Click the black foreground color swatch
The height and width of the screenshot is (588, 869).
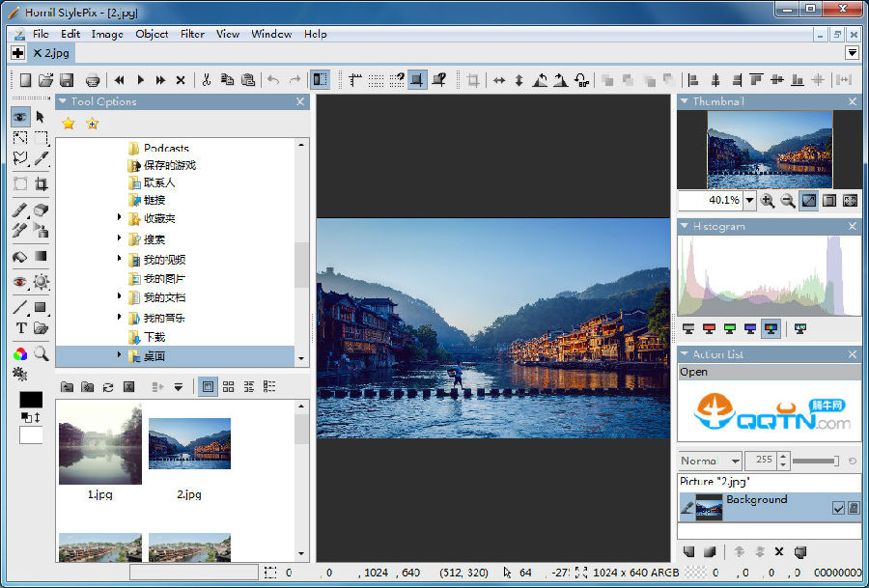(x=31, y=399)
